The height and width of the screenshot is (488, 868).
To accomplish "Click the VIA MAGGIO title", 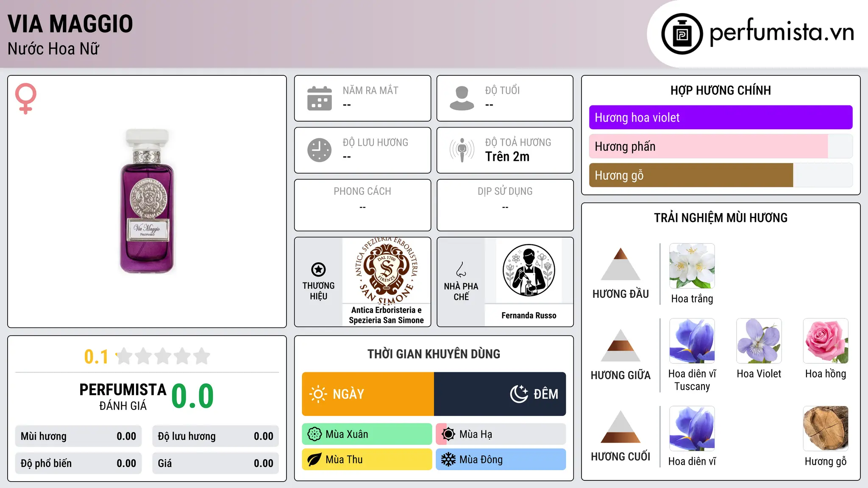I will click(70, 24).
